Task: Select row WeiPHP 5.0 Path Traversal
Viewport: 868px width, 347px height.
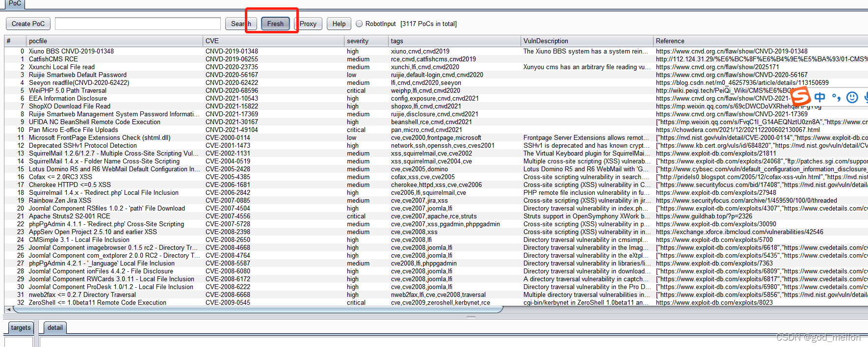Action: point(436,90)
